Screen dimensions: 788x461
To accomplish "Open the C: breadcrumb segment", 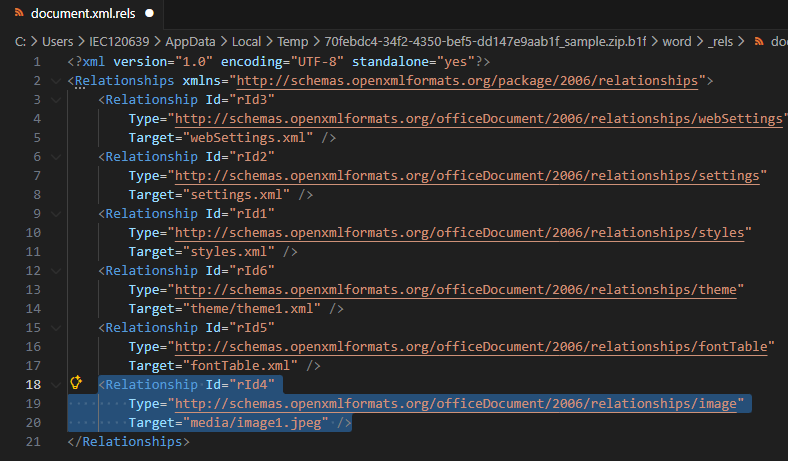I will (20, 42).
